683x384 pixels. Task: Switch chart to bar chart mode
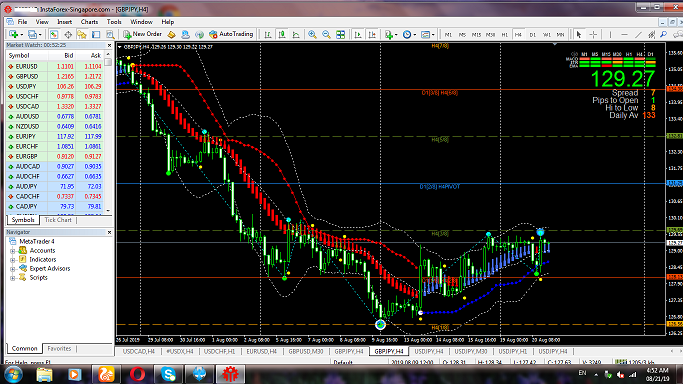coord(268,34)
